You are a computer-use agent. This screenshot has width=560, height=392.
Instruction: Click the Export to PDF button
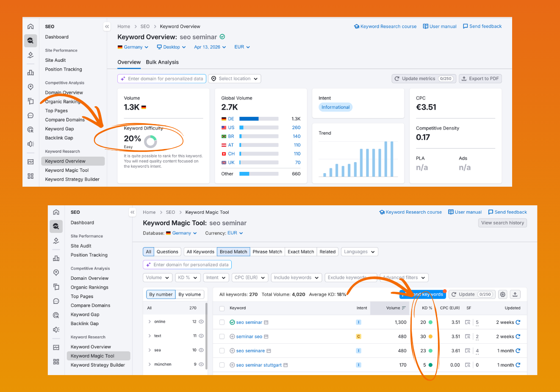(480, 78)
